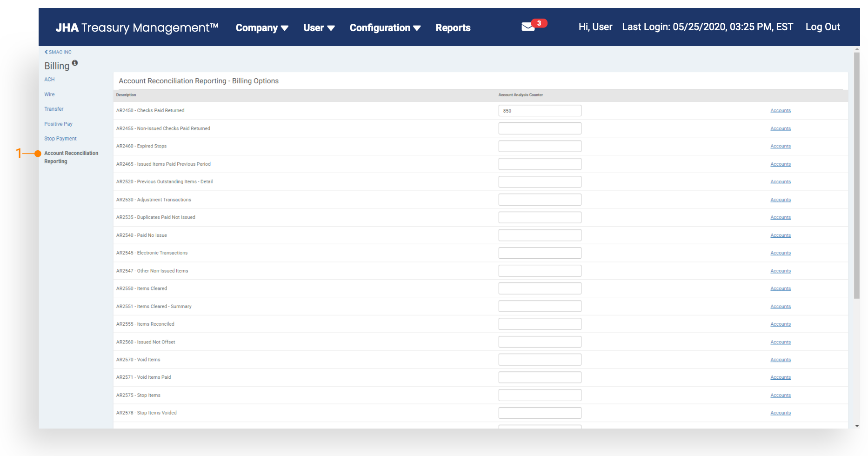Image resolution: width=868 pixels, height=456 pixels.
Task: Open the Configuration dropdown menu
Action: [385, 28]
